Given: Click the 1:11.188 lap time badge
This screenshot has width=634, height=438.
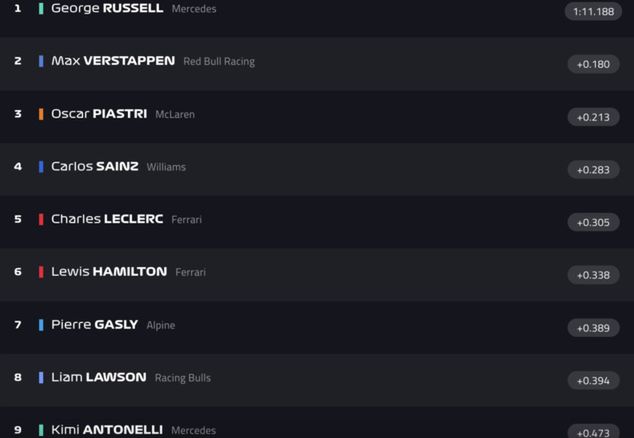Looking at the screenshot, I should click(x=593, y=12).
